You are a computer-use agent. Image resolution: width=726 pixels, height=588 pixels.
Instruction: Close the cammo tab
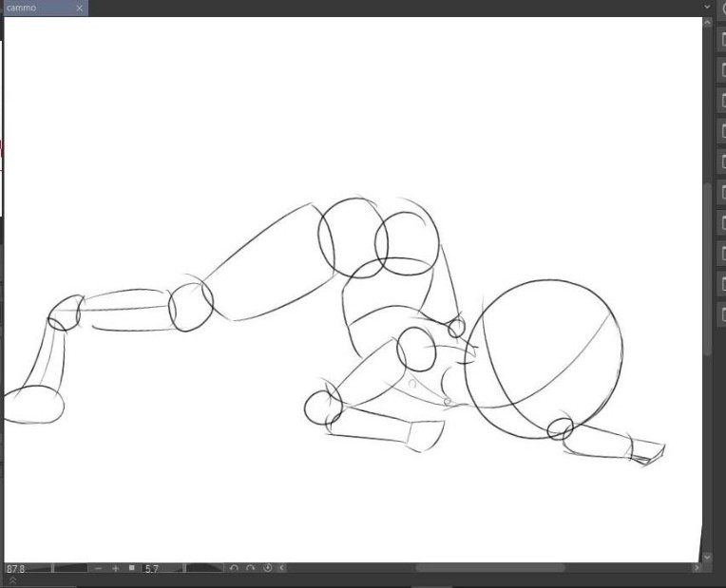tap(79, 8)
